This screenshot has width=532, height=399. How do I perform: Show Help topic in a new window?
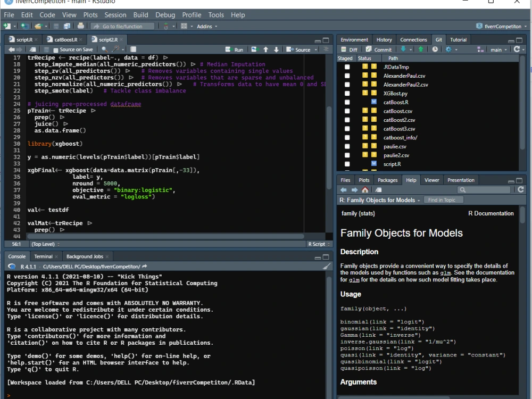(x=378, y=190)
